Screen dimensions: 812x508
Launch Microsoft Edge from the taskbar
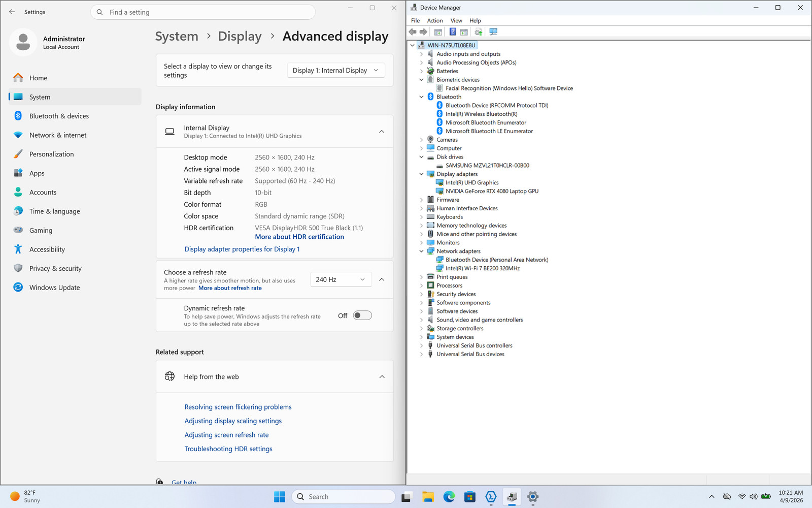tap(449, 497)
